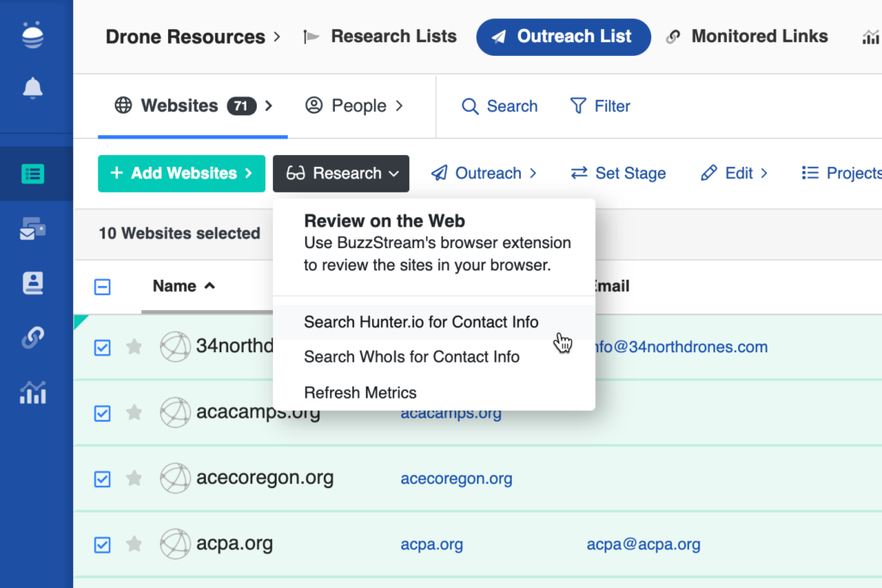Star the acecoregon.org website row
Image resolution: width=882 pixels, height=588 pixels.
[x=134, y=479]
